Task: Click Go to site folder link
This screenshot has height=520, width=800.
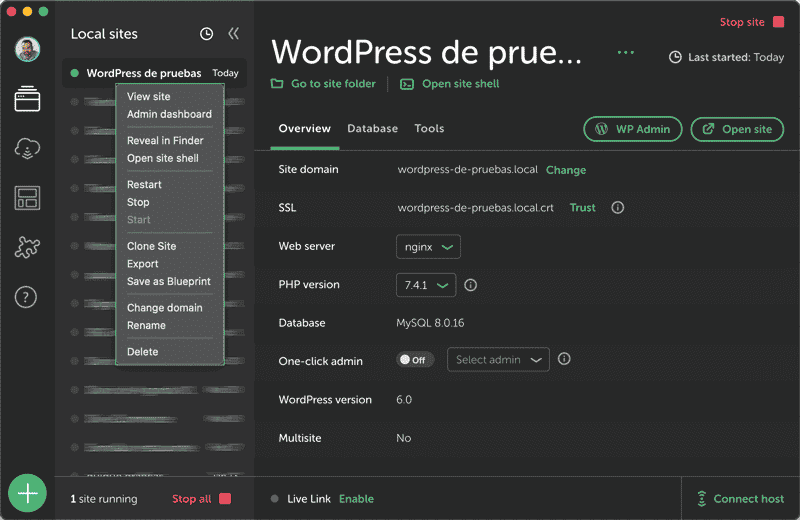Action: pos(323,84)
